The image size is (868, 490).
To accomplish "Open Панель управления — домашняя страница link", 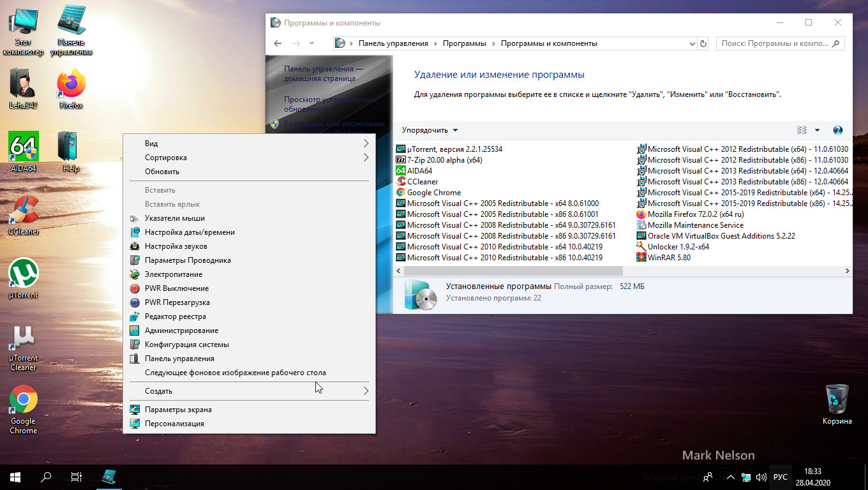I will [324, 73].
